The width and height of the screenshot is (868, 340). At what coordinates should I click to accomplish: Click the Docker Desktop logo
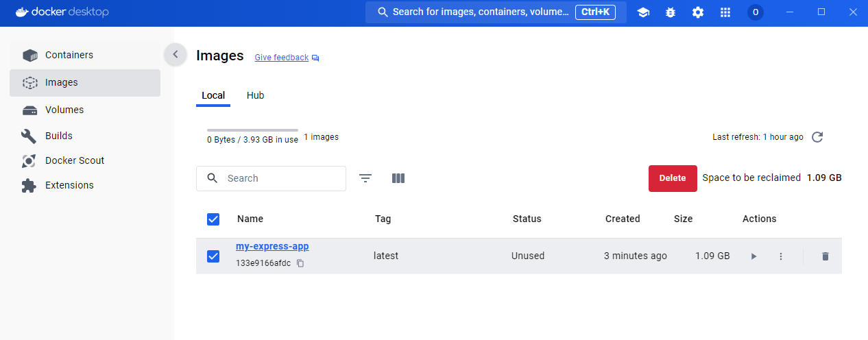coord(62,12)
